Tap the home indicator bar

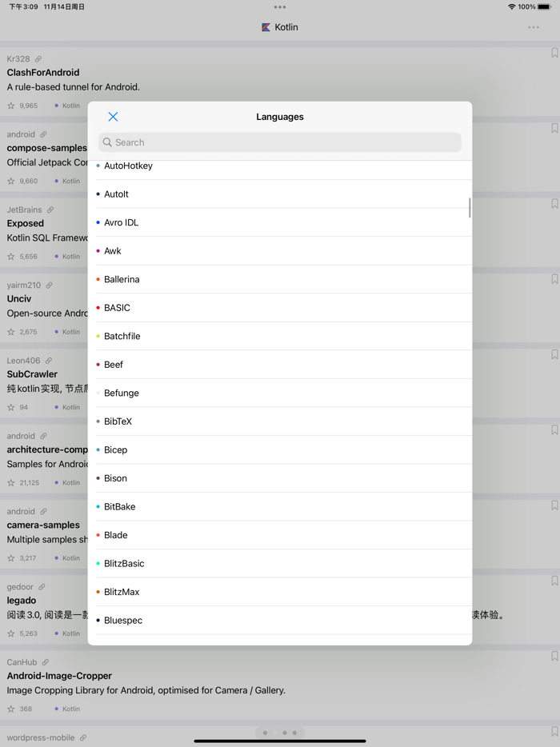[x=280, y=741]
